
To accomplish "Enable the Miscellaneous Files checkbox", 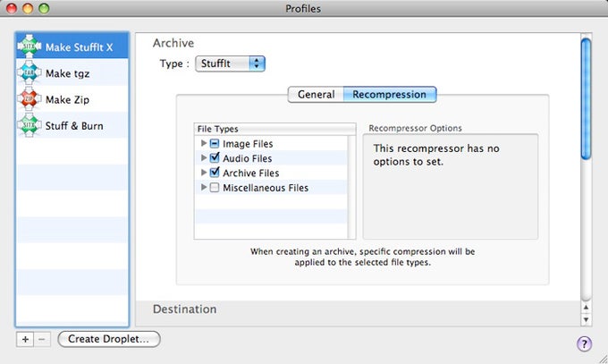I will click(215, 188).
